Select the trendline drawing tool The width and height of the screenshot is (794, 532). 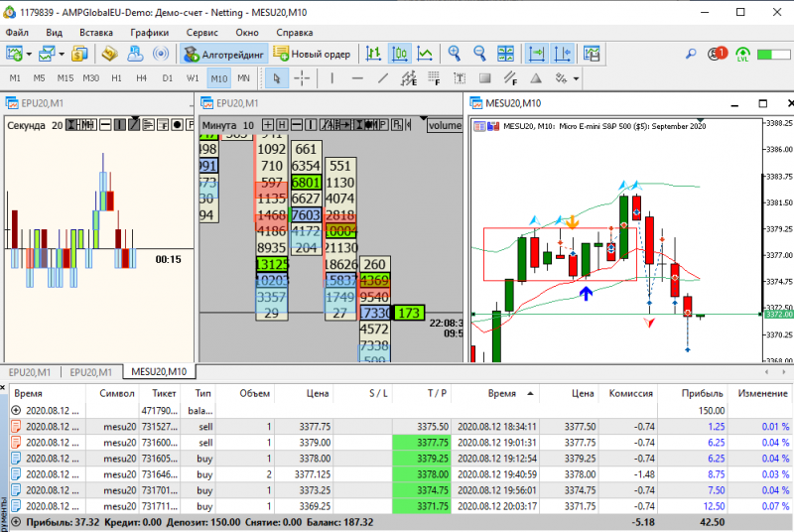tap(383, 78)
